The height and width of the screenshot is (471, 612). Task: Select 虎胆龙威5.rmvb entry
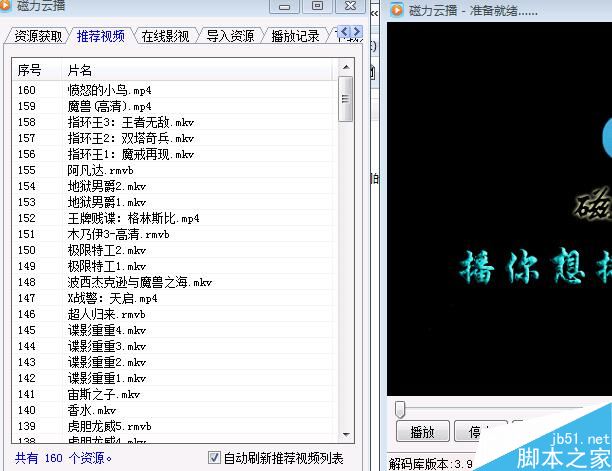point(174,426)
